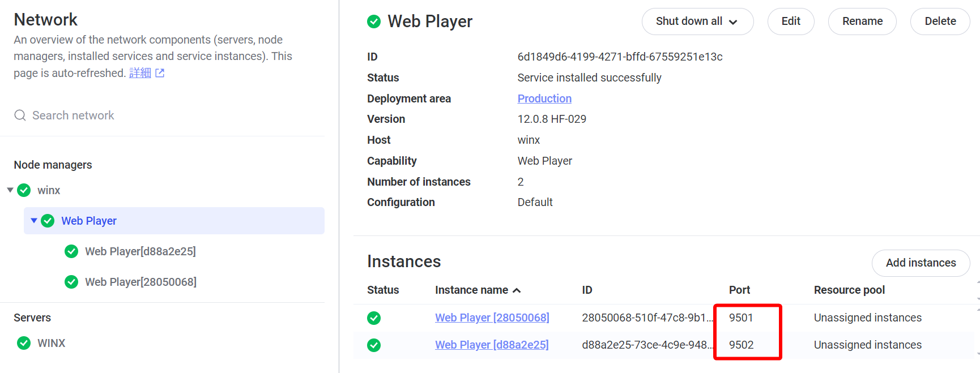Click the search magnifier icon
The image size is (980, 373).
pyautogui.click(x=20, y=115)
